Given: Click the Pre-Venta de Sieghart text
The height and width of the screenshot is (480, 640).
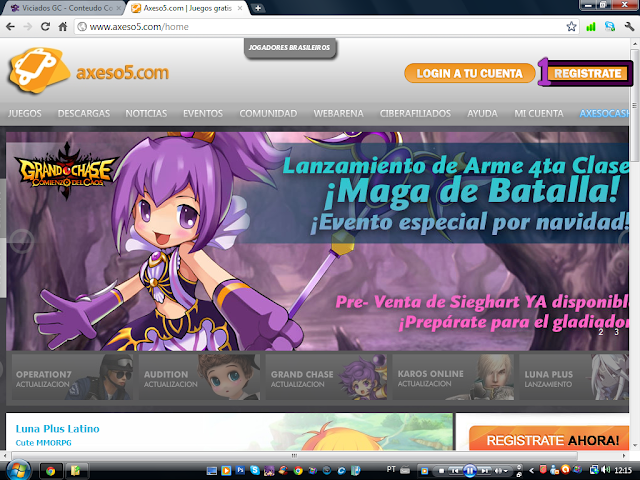Looking at the screenshot, I should point(482,302).
